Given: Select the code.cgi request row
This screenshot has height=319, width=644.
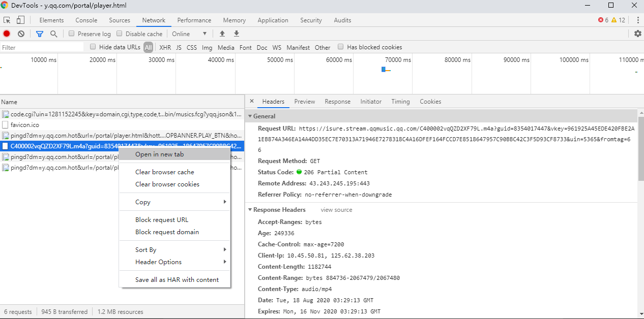Looking at the screenshot, I should (122, 114).
